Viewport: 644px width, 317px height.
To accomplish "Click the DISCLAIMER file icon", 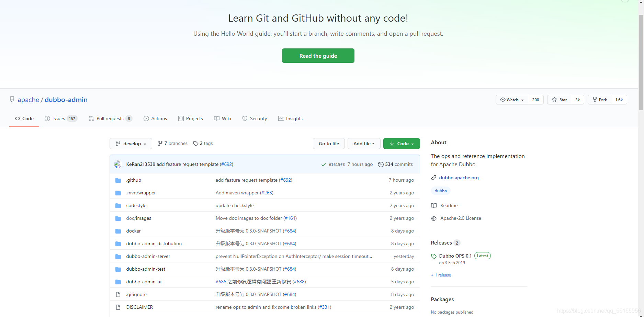I will 118,307.
